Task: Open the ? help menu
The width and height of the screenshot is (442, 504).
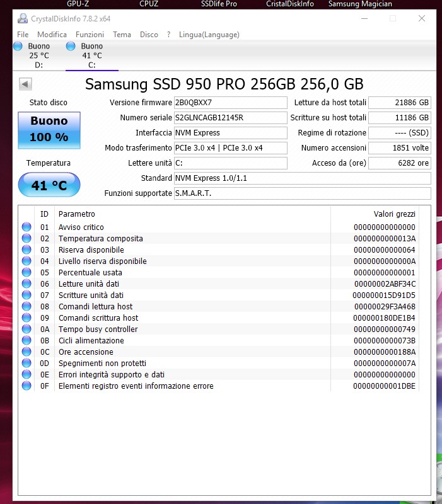Action: click(168, 35)
